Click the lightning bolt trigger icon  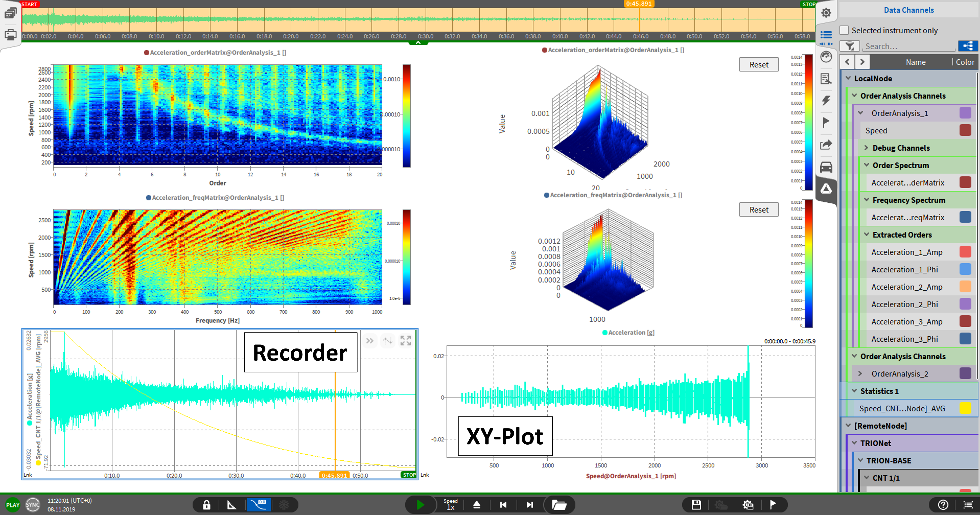click(x=826, y=101)
